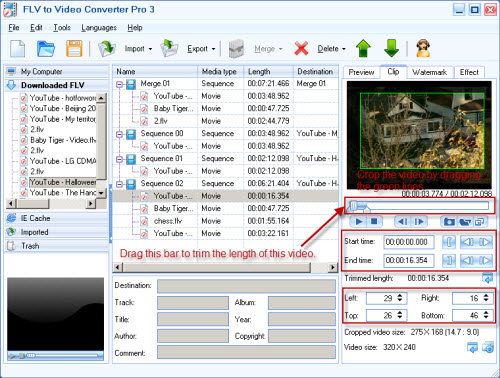
Task: Open the Trash panel
Action: 57,246
